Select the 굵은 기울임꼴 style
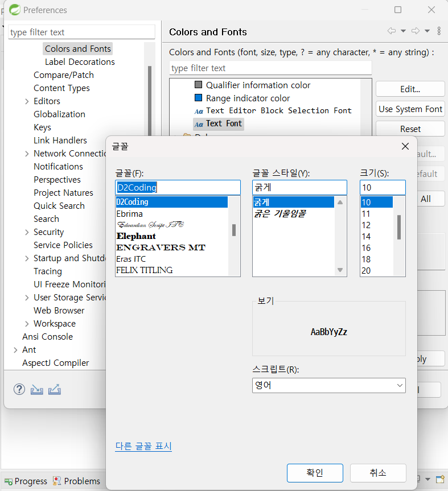Screen dimensions: 448x491 tap(294, 213)
